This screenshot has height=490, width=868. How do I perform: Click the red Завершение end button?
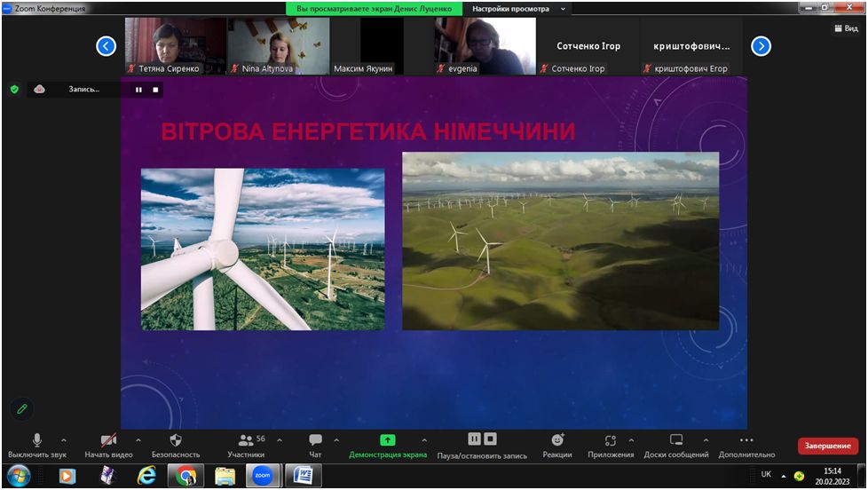coord(827,446)
